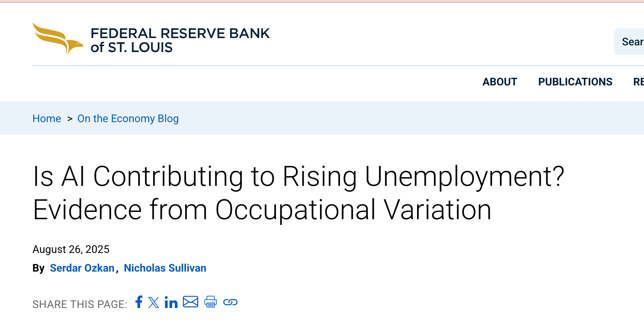Open the ABOUT menu
This screenshot has height=329, width=644.
(500, 82)
